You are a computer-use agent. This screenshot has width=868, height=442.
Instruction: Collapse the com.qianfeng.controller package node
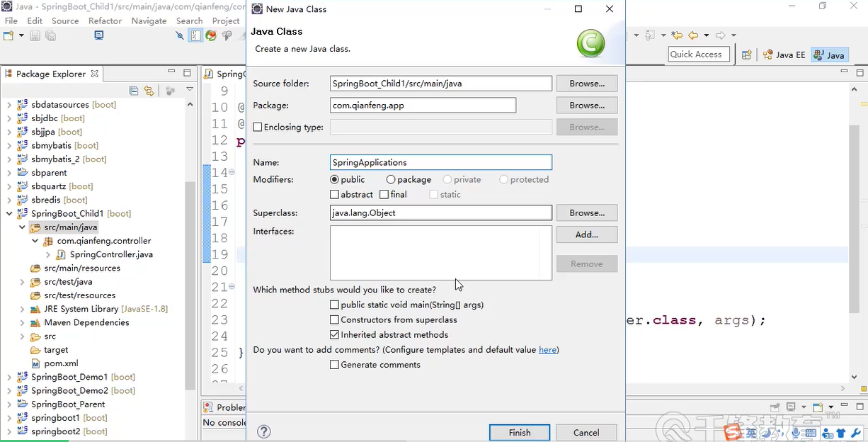35,241
